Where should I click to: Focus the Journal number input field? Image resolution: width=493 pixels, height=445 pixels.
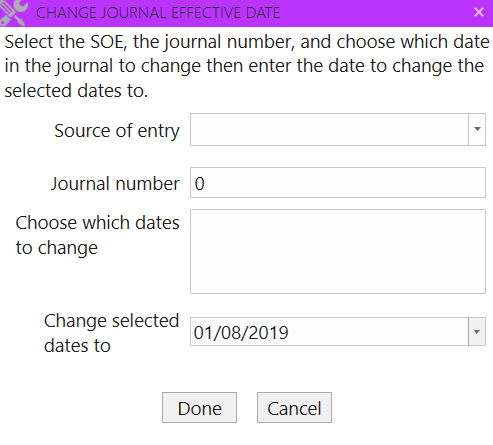[x=338, y=183]
